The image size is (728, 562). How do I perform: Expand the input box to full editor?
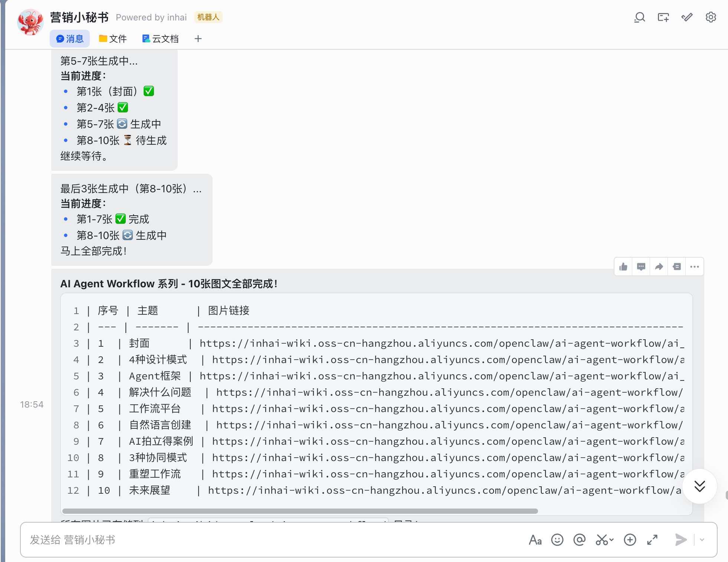(x=652, y=540)
